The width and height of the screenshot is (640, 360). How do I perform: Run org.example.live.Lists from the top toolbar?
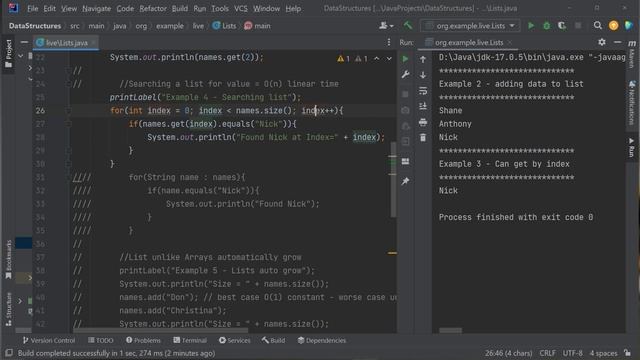[531, 26]
